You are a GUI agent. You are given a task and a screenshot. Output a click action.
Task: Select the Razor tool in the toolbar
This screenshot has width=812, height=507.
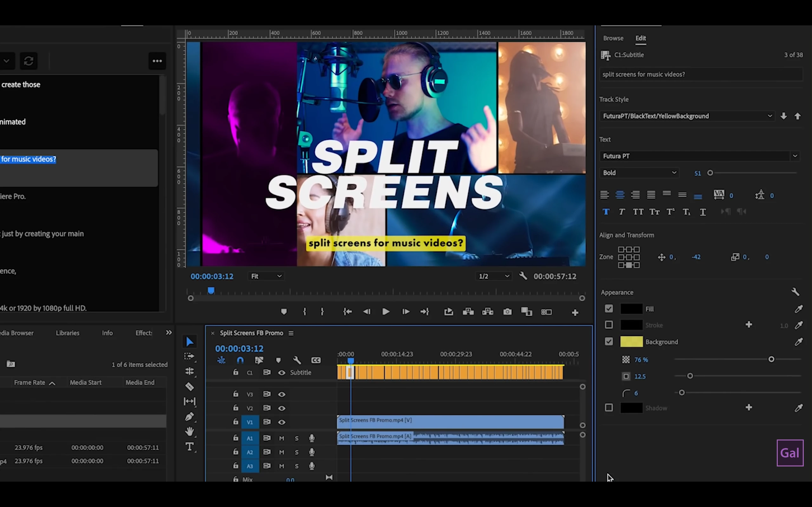click(x=190, y=387)
